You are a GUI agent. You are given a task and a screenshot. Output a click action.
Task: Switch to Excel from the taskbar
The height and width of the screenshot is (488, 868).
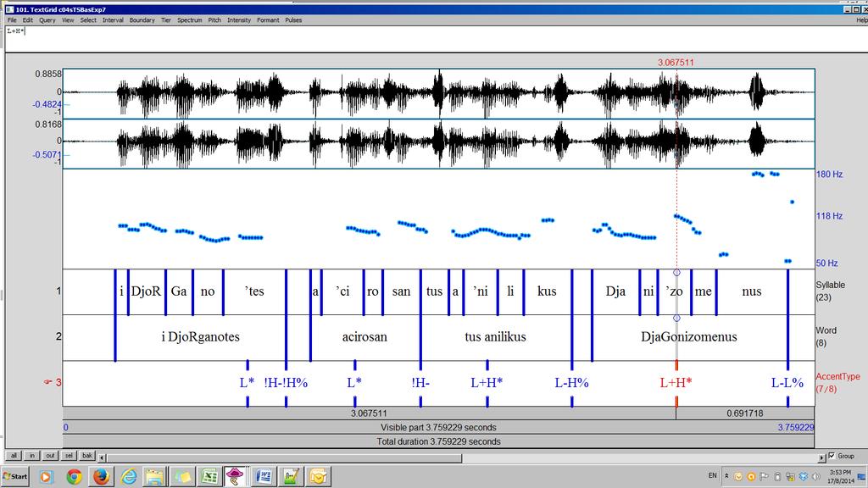click(x=210, y=476)
